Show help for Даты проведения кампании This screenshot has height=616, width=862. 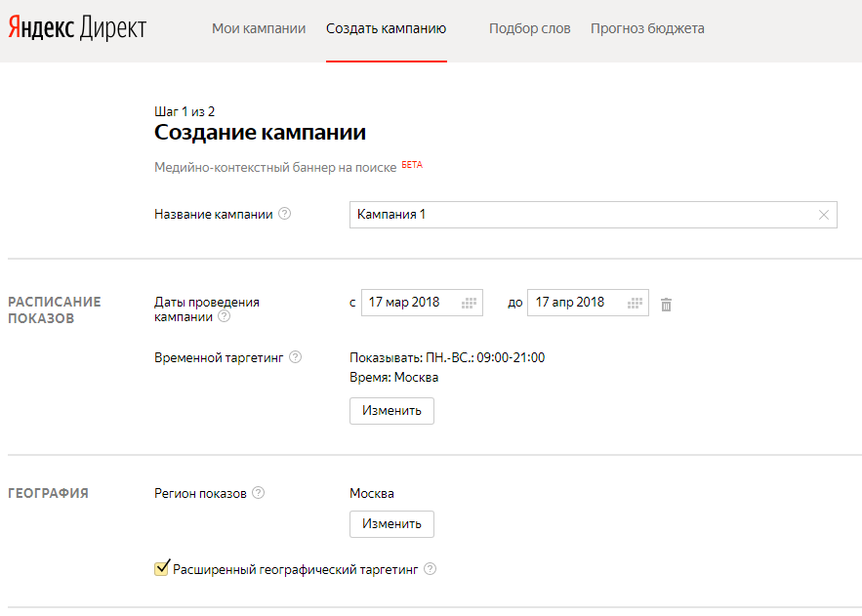point(224,316)
